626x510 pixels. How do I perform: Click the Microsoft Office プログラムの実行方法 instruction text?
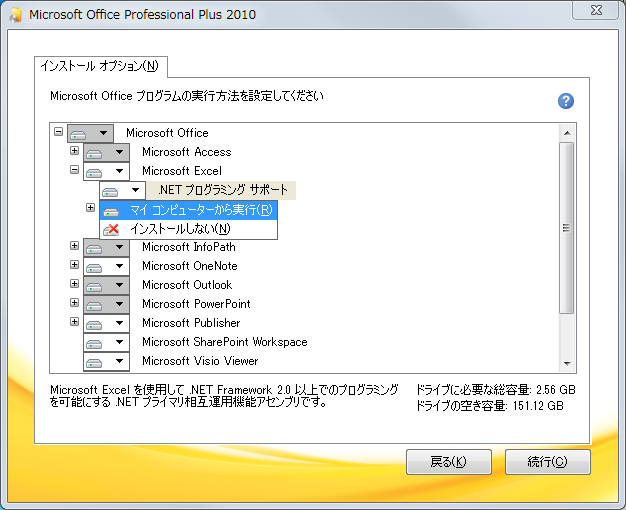pyautogui.click(x=186, y=96)
